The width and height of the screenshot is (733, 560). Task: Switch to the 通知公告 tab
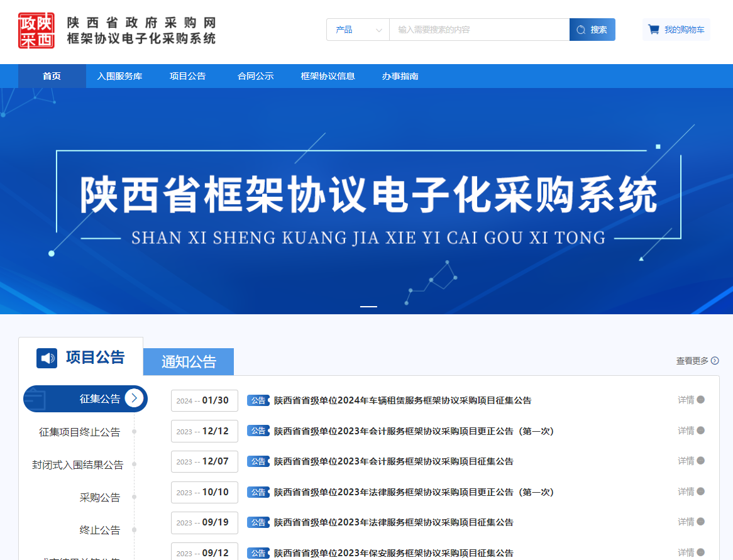tap(188, 361)
